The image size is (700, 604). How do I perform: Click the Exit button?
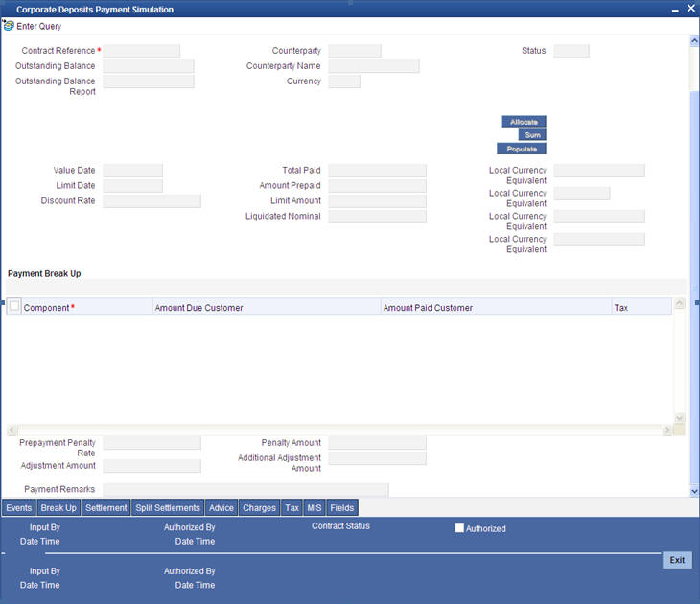(x=677, y=560)
